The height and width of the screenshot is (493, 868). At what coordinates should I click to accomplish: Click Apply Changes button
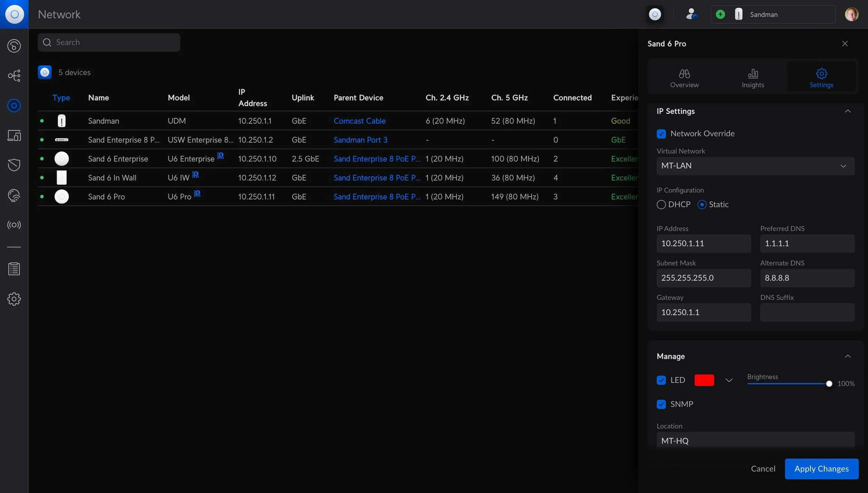tap(821, 469)
